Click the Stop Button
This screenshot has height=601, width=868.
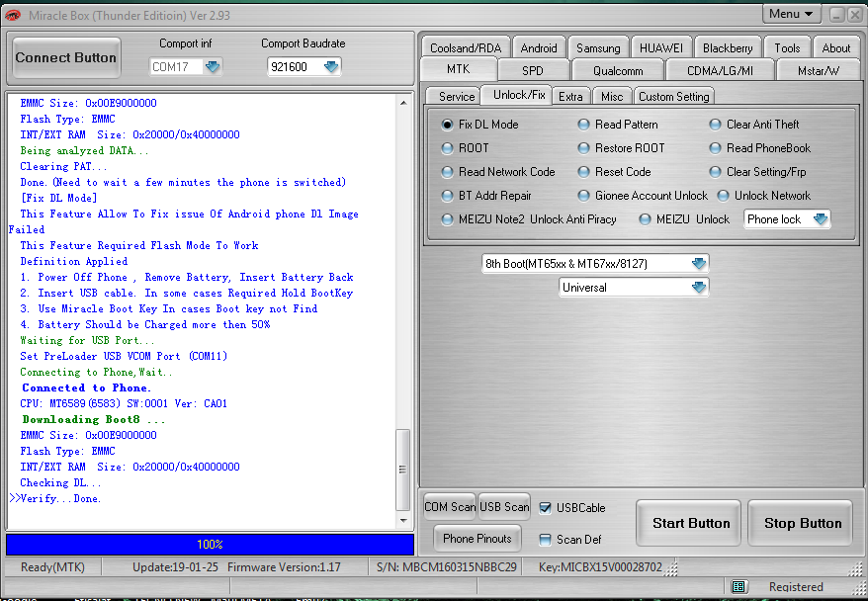click(800, 523)
